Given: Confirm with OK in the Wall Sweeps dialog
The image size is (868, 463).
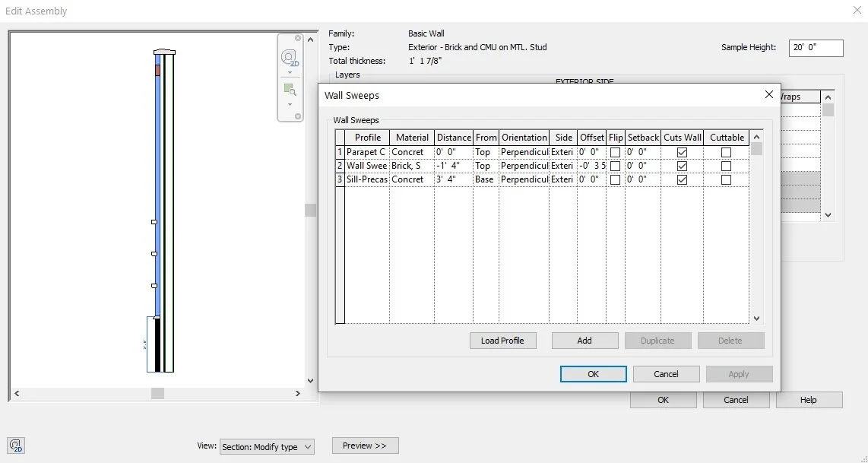Looking at the screenshot, I should tap(593, 373).
